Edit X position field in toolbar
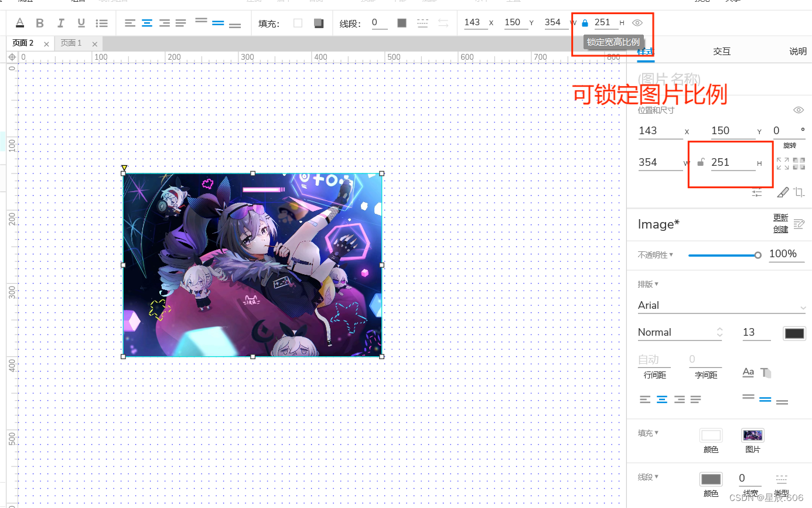 tap(475, 23)
